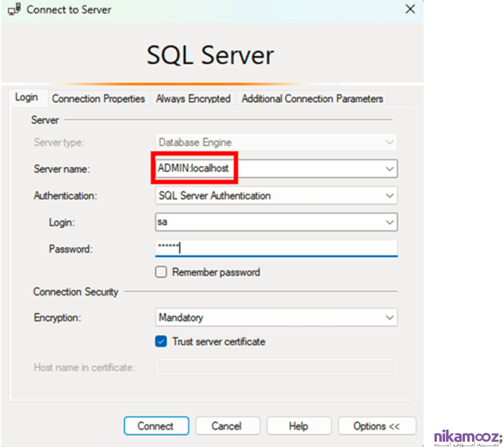Click the Server name text field
Image resolution: width=504 pixels, height=447 pixels.
[269, 168]
